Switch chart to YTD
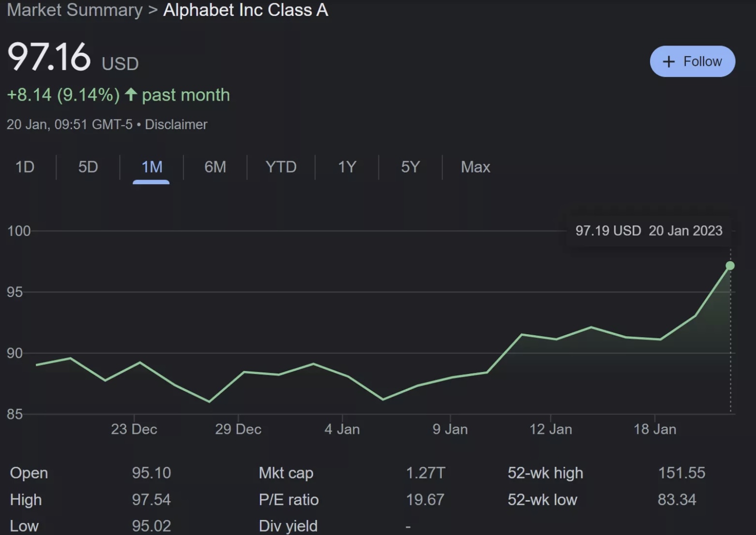The height and width of the screenshot is (535, 756). (281, 167)
